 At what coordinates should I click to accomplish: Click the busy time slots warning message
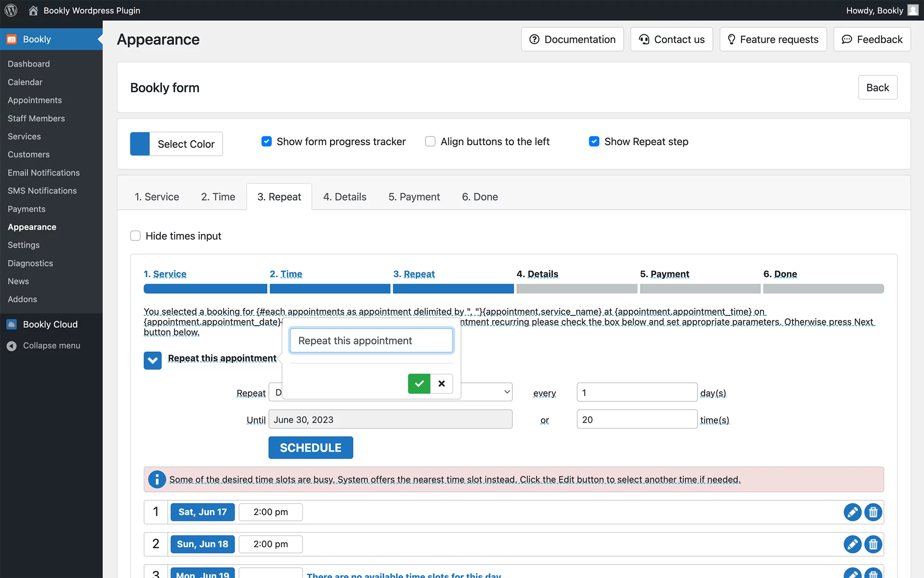[455, 480]
